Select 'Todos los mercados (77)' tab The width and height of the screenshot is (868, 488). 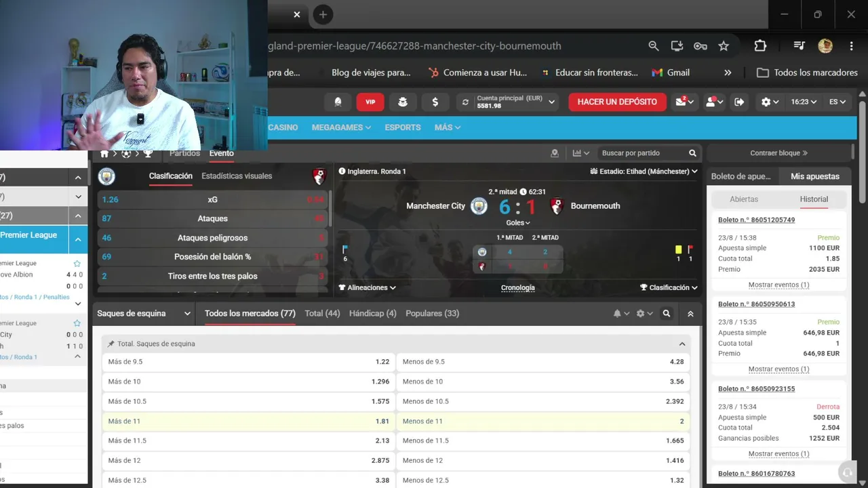pos(250,313)
